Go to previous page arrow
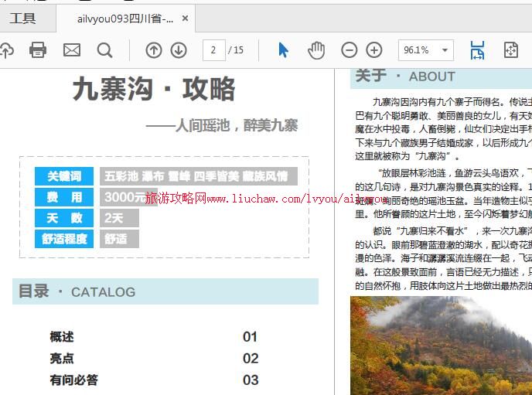This screenshot has height=395, width=532. coord(154,50)
